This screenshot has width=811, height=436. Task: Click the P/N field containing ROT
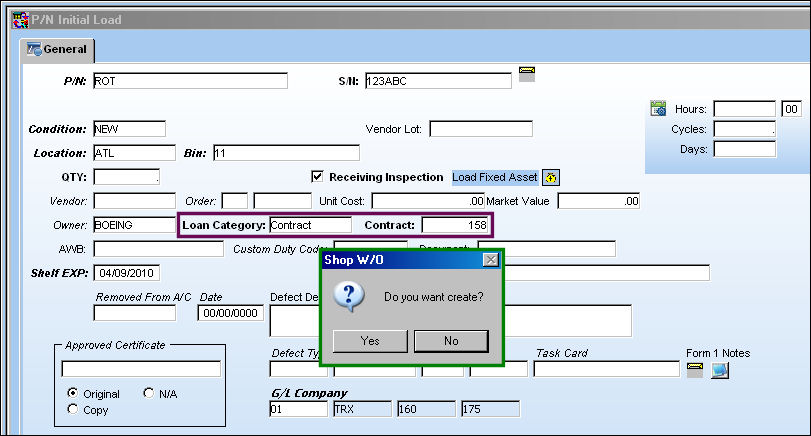(x=190, y=81)
